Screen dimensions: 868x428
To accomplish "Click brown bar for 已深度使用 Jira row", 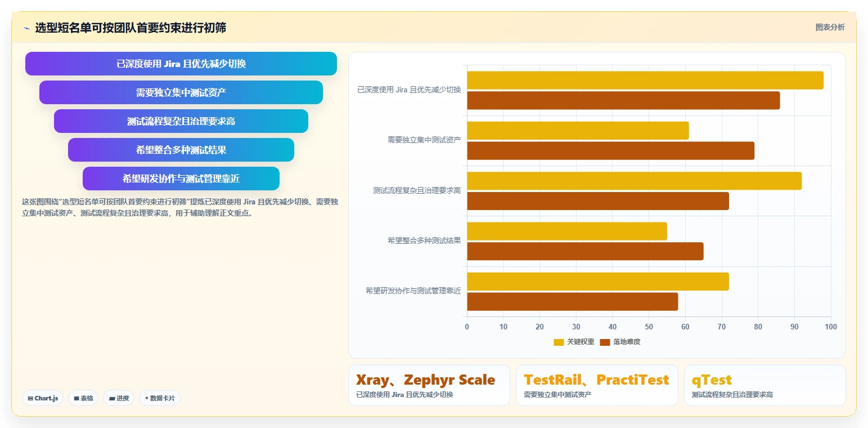I will click(x=623, y=100).
